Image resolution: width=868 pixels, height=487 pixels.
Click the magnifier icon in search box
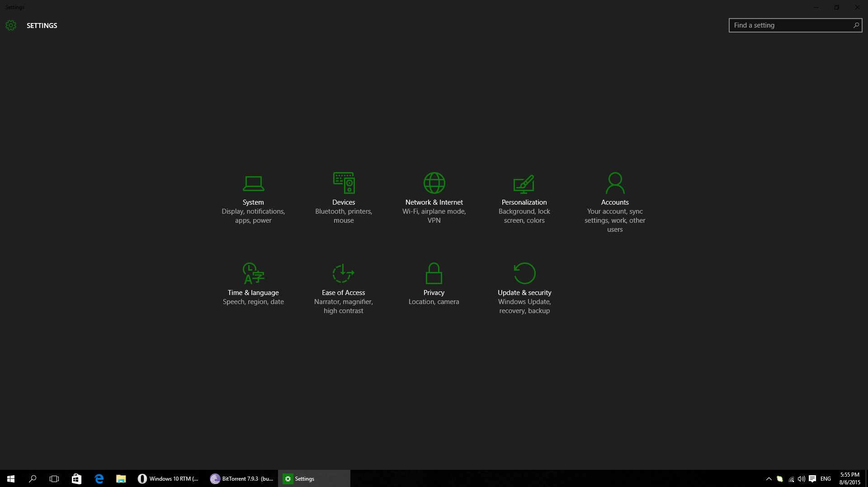(856, 25)
